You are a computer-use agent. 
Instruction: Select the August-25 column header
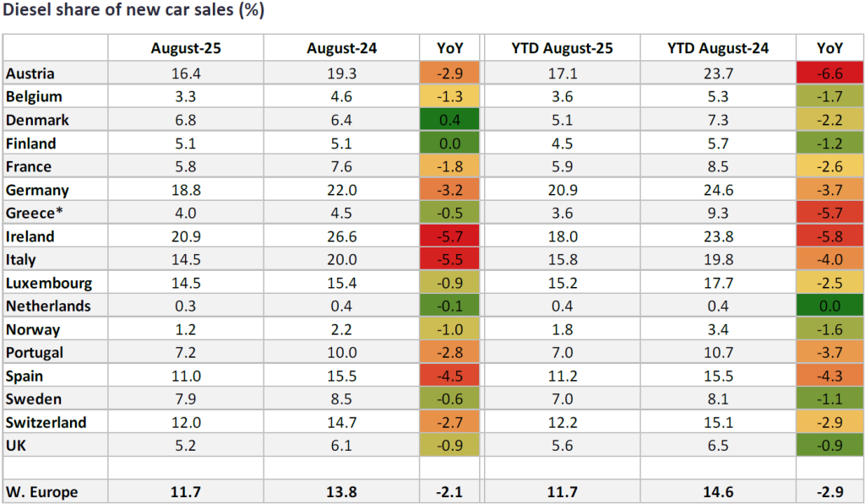185,49
